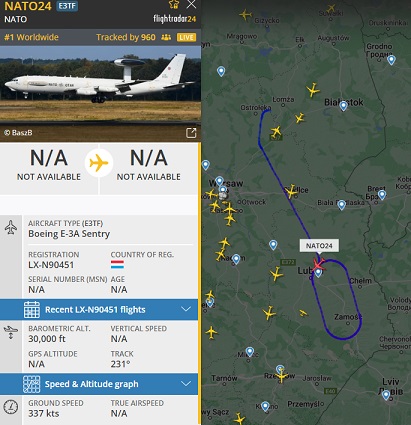Click the airport pin marker near Białystok
Image resolution: width=411 pixels, height=425 pixels.
(343, 106)
